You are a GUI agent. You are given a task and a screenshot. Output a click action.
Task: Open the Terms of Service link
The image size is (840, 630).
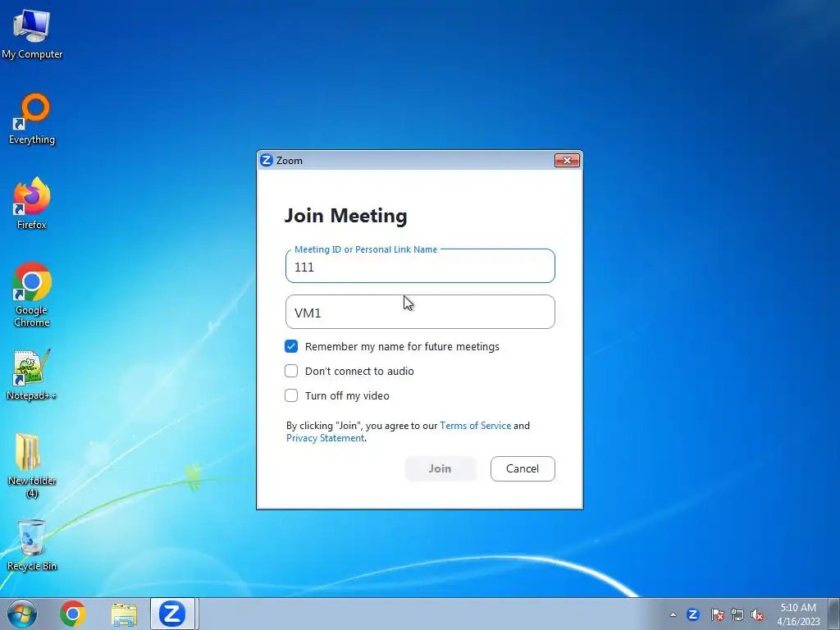coord(475,426)
